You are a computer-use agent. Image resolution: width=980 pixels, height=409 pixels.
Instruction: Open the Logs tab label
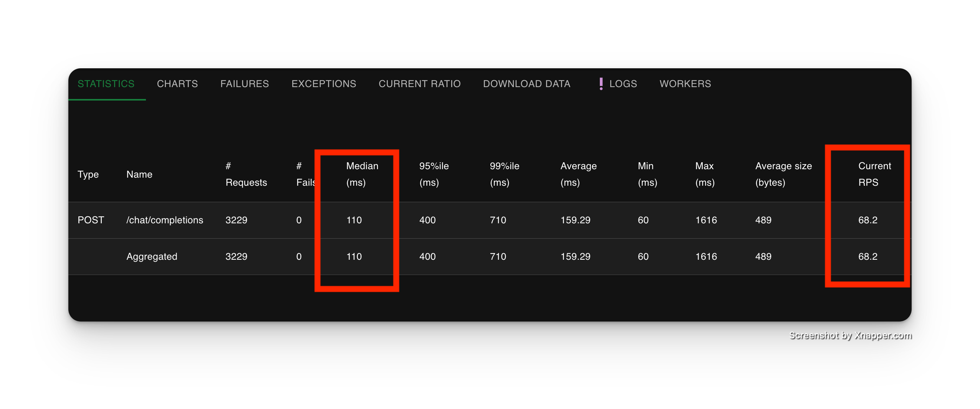pos(623,84)
